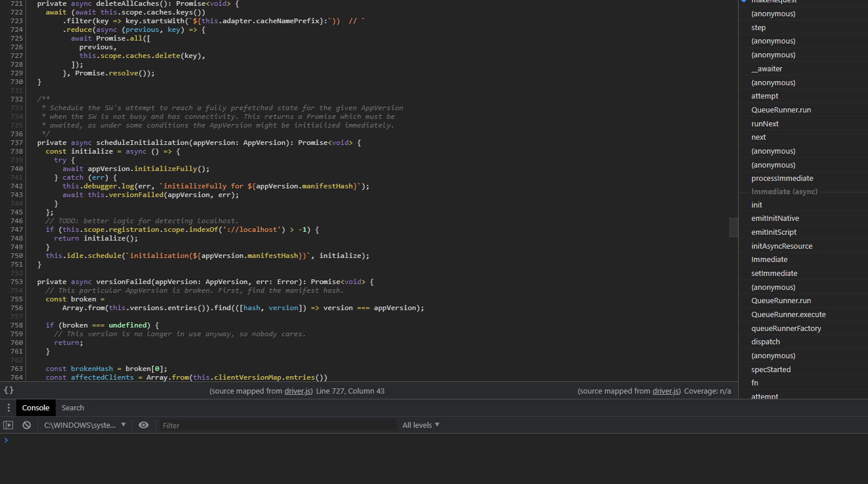Create live expression with the eye icon

click(144, 425)
